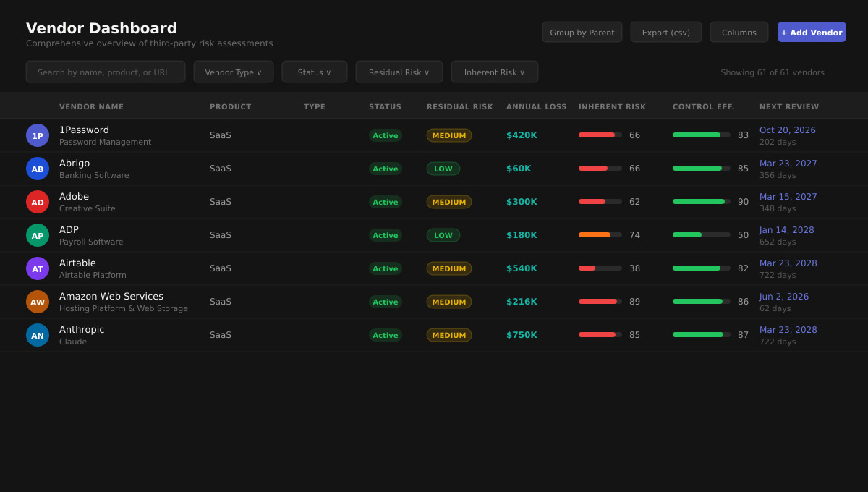Viewport: 868px width, 492px height.
Task: Sort by Vendor Name column header
Action: coord(91,106)
